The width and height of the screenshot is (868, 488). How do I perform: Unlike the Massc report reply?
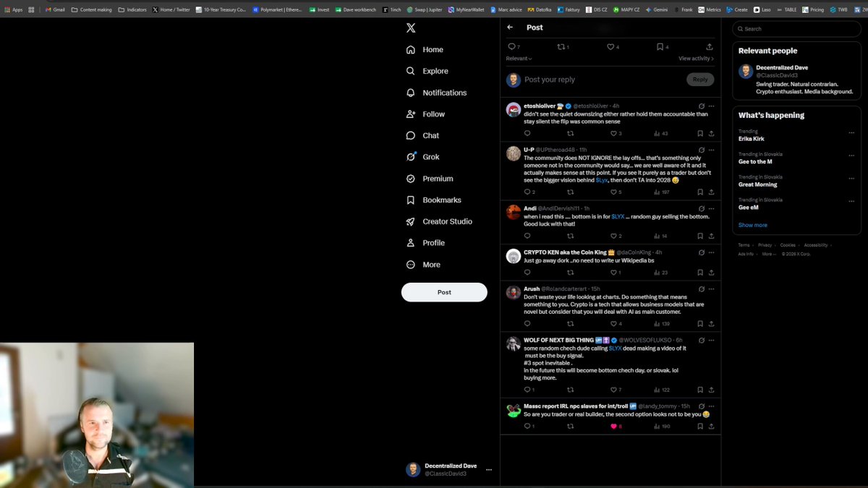click(616, 426)
